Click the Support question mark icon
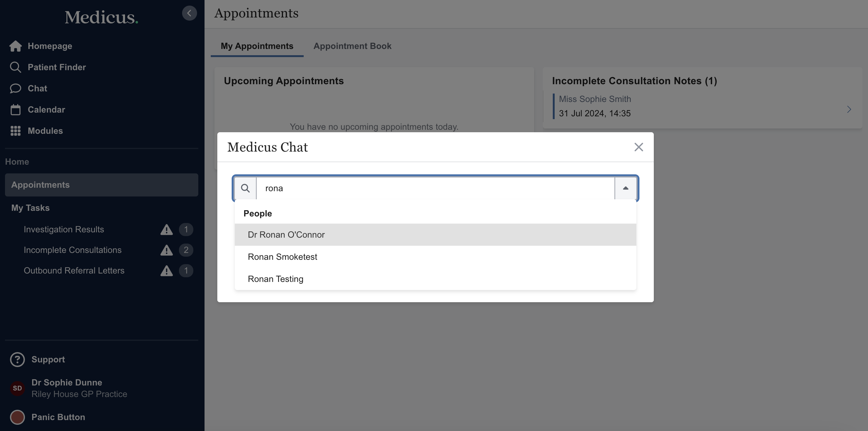This screenshot has width=868, height=431. pos(17,360)
